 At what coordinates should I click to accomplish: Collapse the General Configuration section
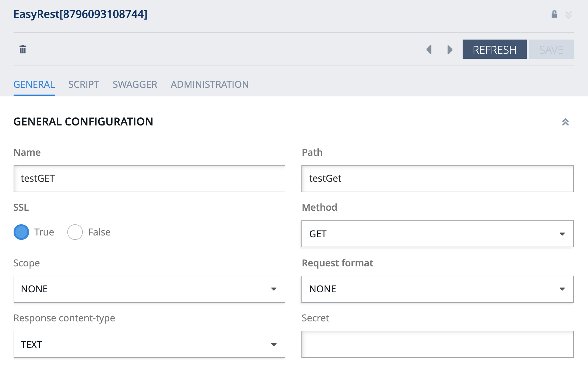565,122
